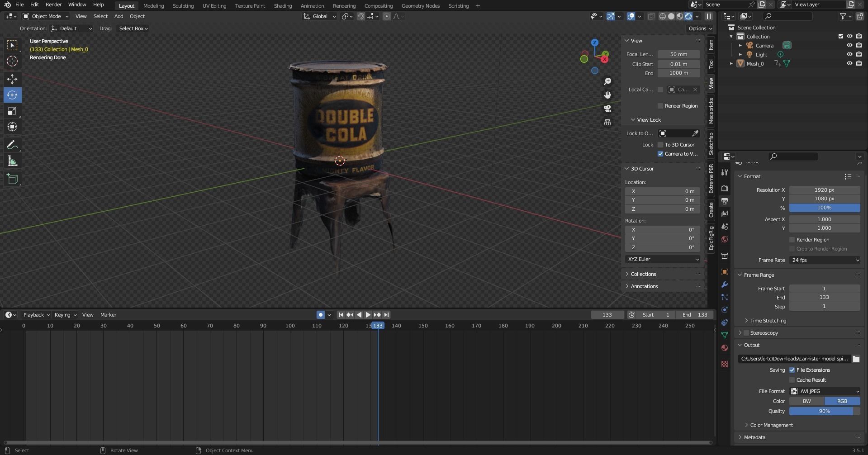
Task: Select the Scale tool
Action: [x=12, y=111]
